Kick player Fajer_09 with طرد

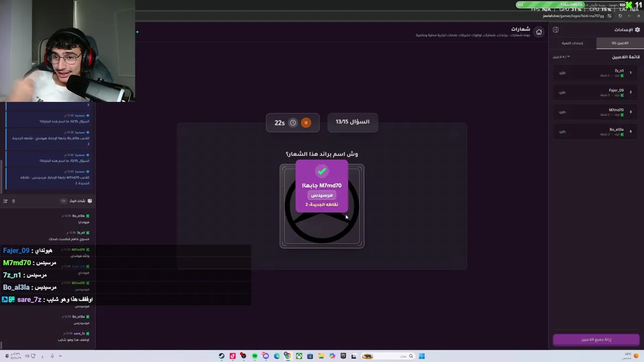(562, 93)
